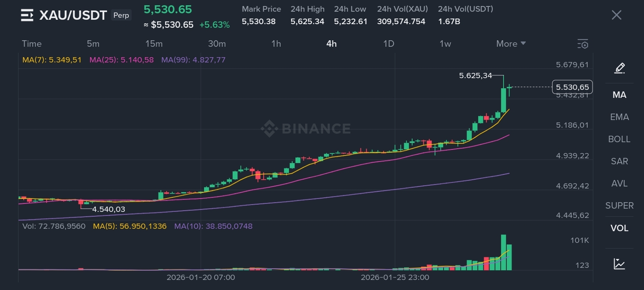Expand the More timeframes dropdown
The width and height of the screenshot is (644, 290).
pyautogui.click(x=511, y=43)
